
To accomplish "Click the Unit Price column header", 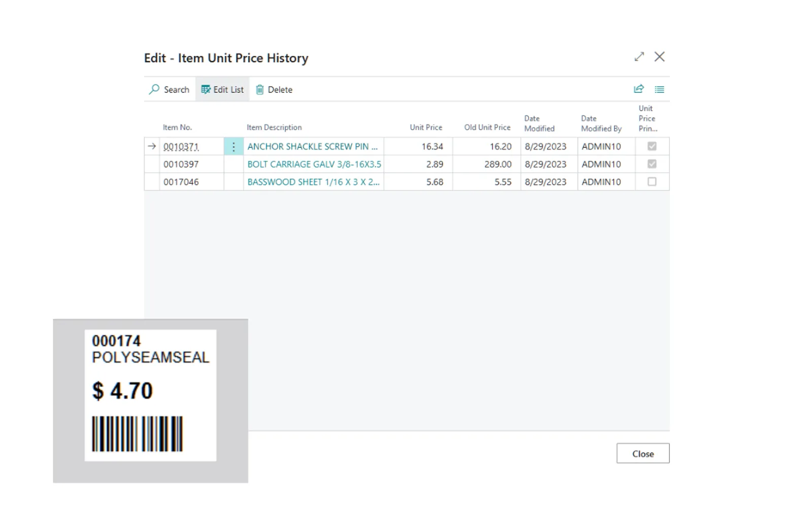I will tap(426, 128).
